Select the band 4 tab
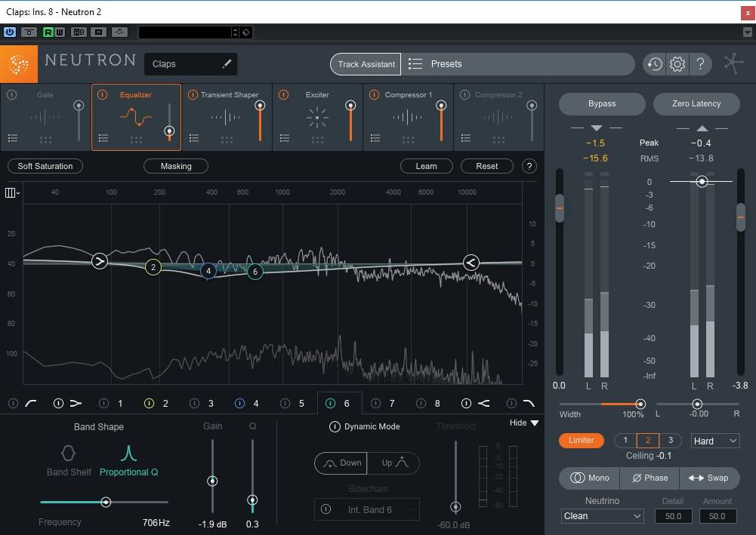This screenshot has width=756, height=535. click(255, 404)
